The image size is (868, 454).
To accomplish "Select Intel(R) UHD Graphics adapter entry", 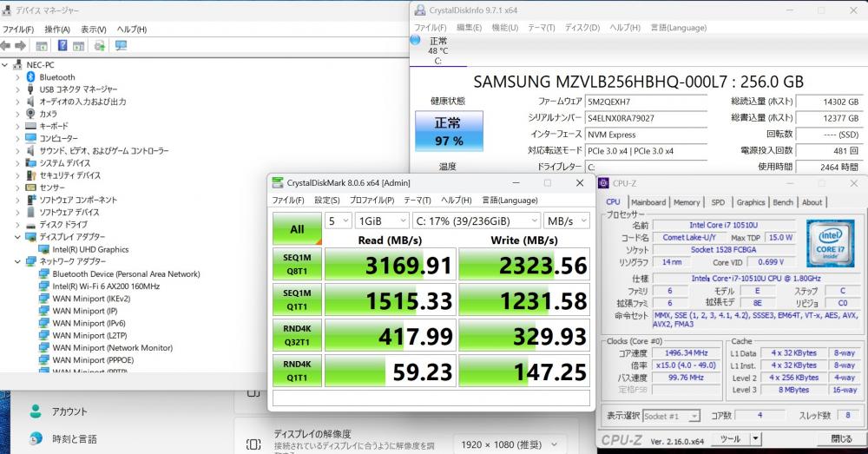I will 90,249.
